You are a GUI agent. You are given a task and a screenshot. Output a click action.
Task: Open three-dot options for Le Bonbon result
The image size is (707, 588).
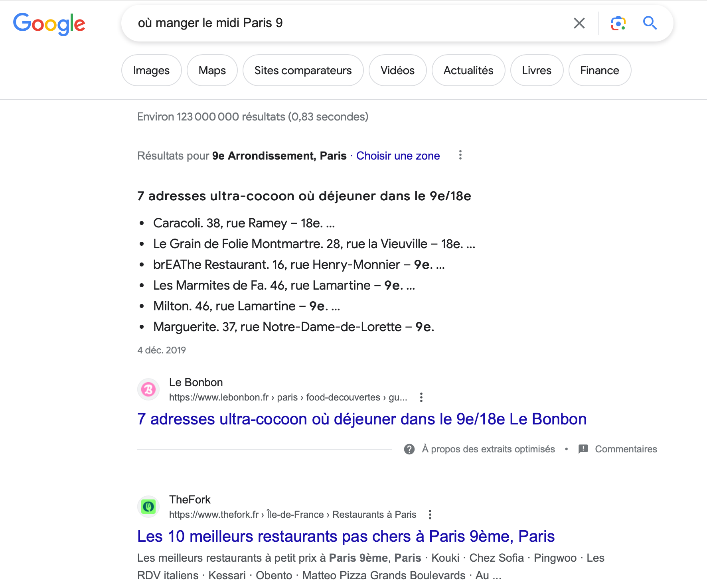421,397
